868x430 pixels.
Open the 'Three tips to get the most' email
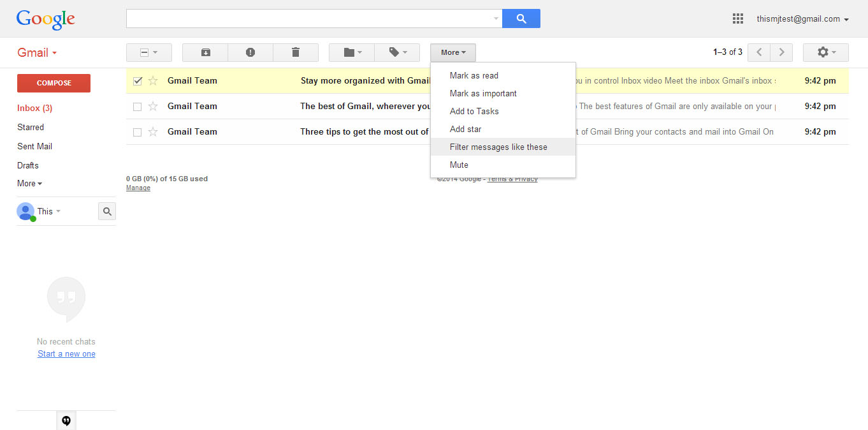click(x=488, y=131)
